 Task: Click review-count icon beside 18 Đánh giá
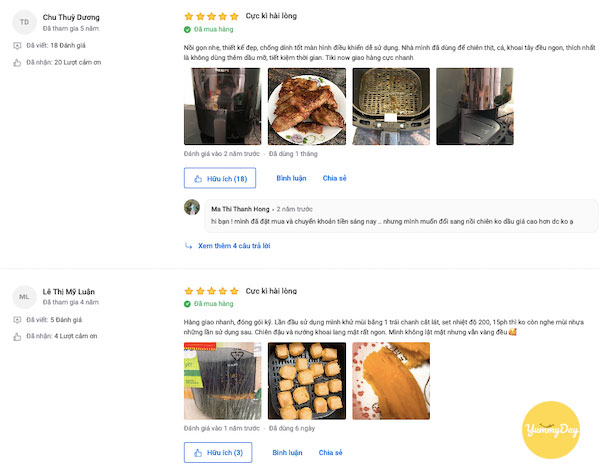pos(17,46)
